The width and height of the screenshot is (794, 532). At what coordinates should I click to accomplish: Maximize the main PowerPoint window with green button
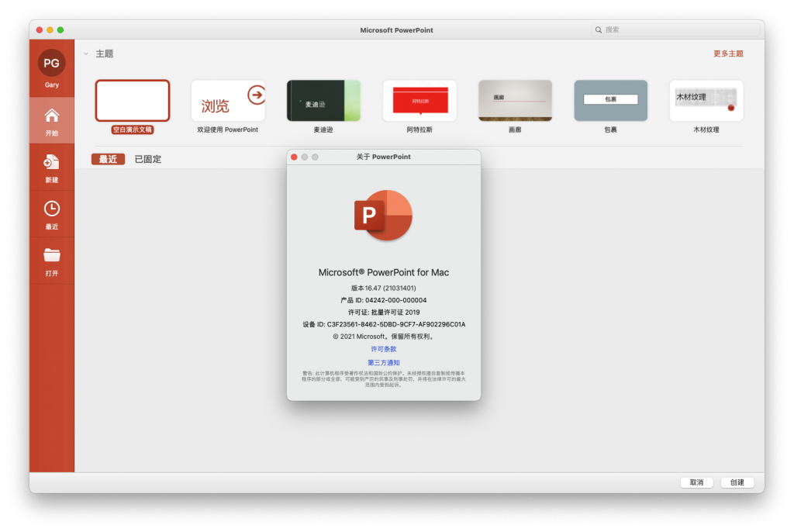pos(60,30)
